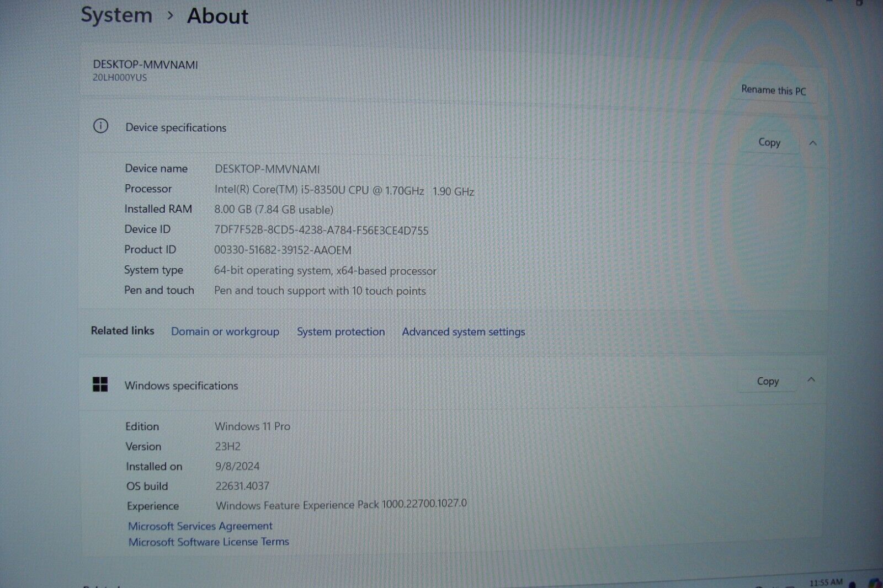
Task: Select OS build value 22631.4037
Action: [242, 486]
